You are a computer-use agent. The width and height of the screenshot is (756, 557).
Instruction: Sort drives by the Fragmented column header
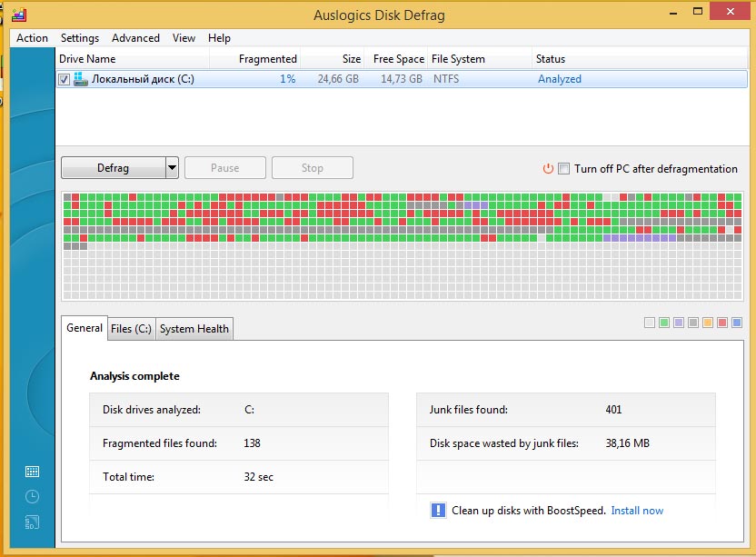(267, 59)
